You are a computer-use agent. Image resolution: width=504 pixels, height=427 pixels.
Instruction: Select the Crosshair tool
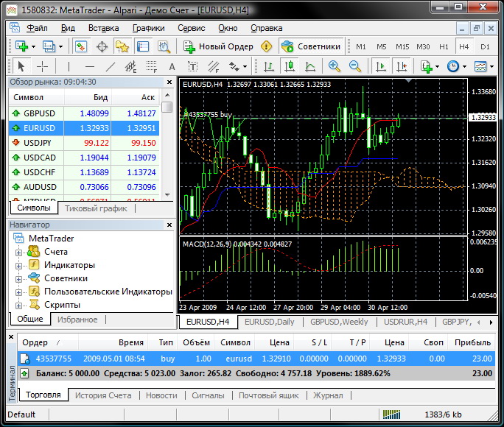coord(42,66)
